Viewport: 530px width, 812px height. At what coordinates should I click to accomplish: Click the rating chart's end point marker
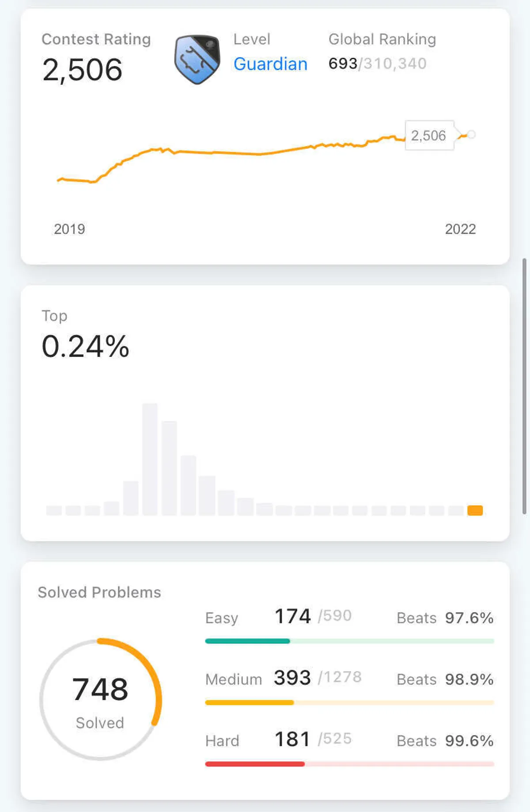[471, 134]
